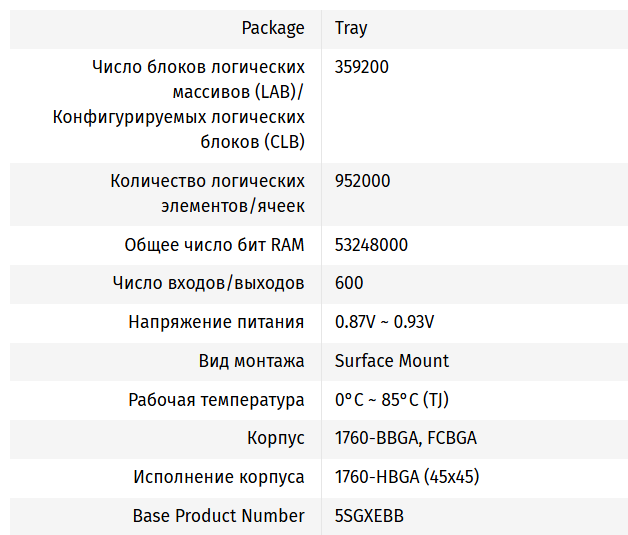Screen dimensions: 628x535
Task: Select the temperature value 0°C ~ 85°C (TJ)
Action: click(x=391, y=400)
